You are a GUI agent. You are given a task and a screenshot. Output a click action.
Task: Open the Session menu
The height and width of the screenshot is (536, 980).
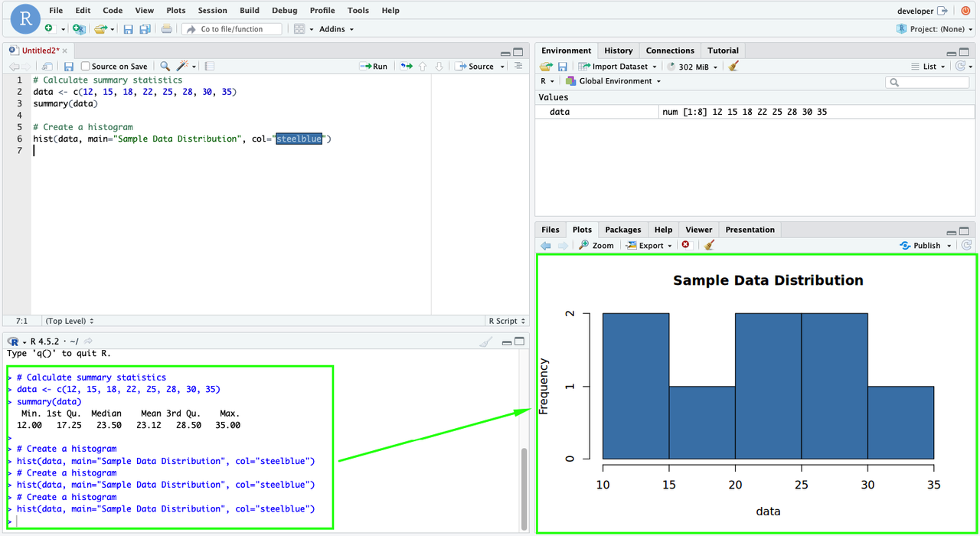[212, 10]
